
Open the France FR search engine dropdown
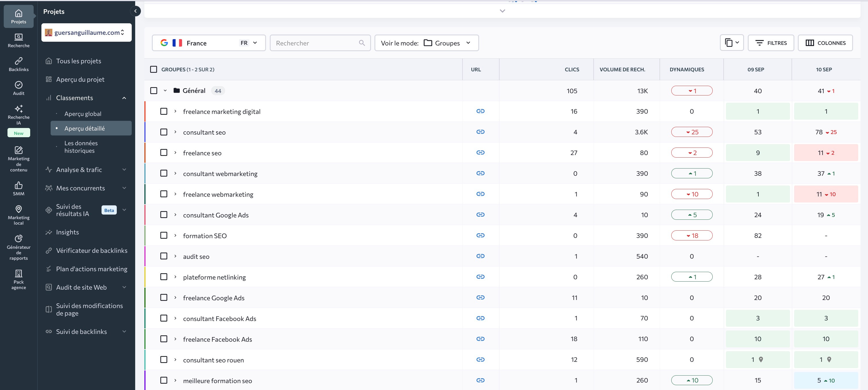click(209, 43)
